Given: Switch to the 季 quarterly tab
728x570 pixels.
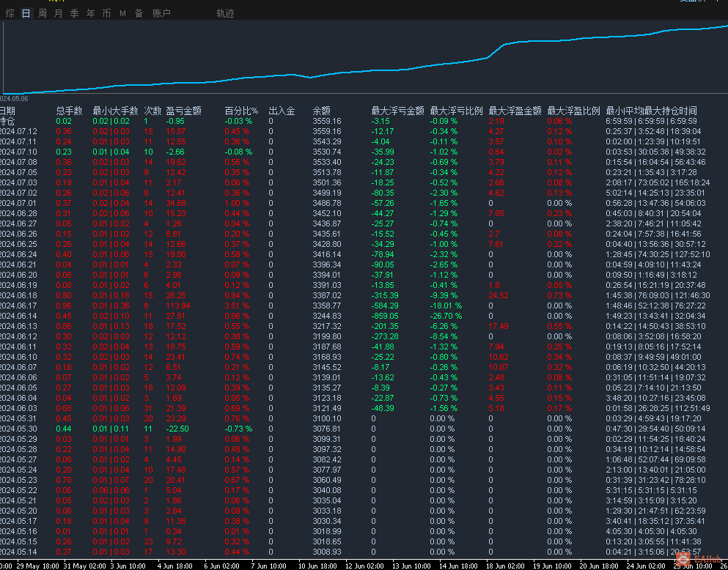Looking at the screenshot, I should pyautogui.click(x=74, y=13).
